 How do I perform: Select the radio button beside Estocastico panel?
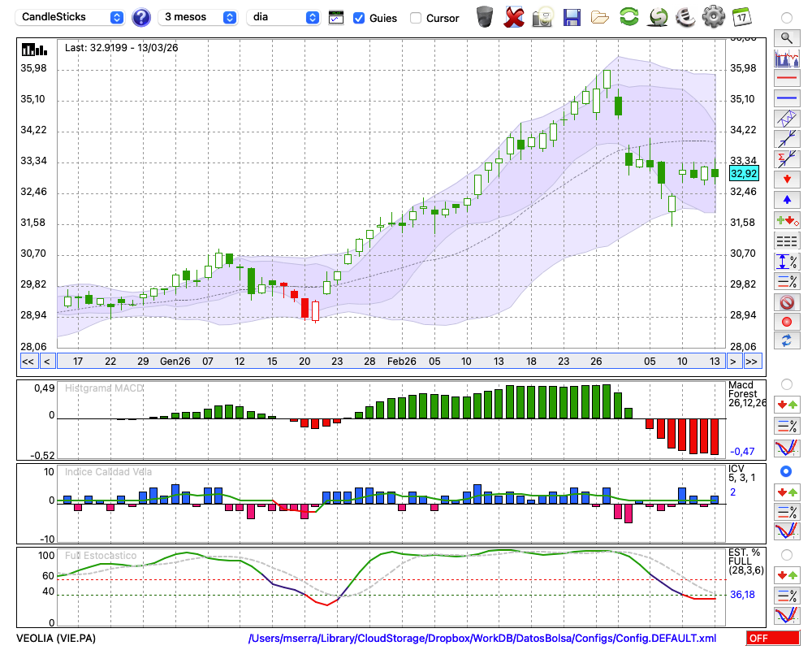786,554
